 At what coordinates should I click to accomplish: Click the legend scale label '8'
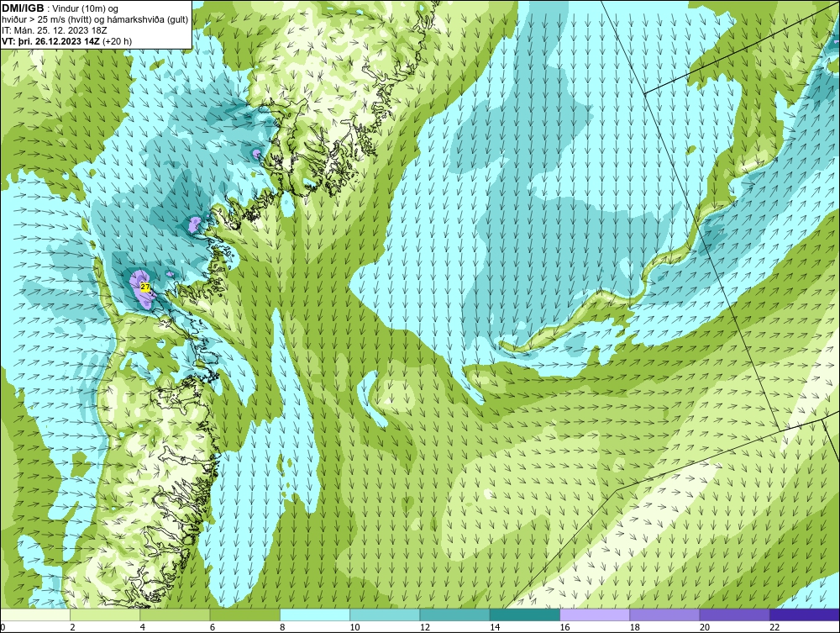click(282, 627)
